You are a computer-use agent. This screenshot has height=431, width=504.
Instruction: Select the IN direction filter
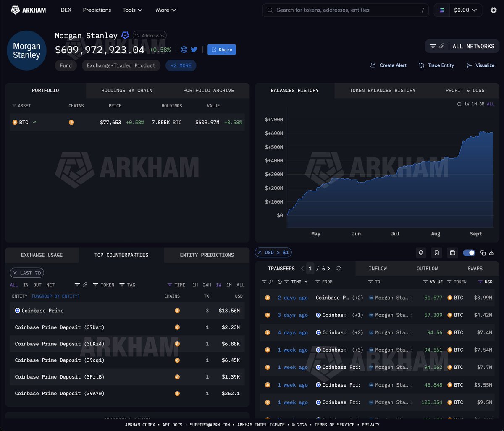click(26, 285)
